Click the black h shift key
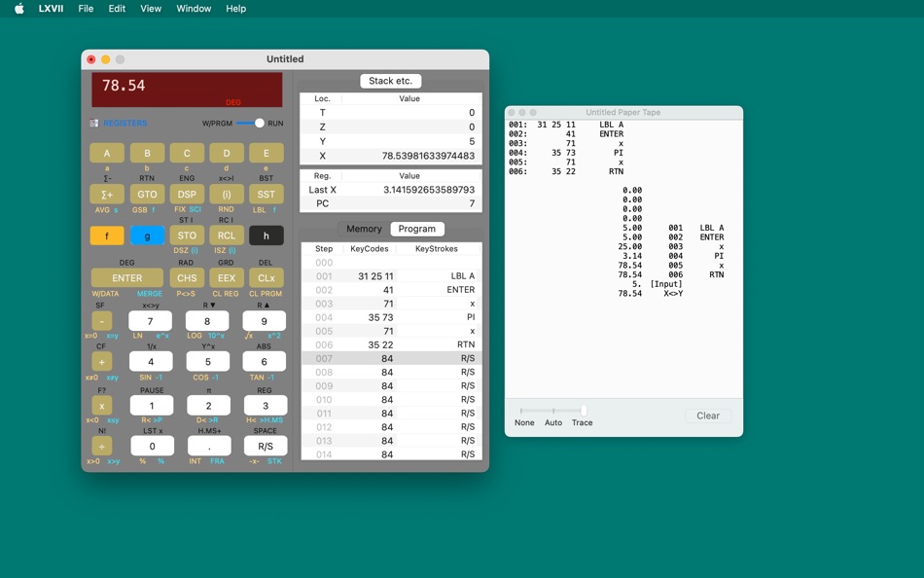Viewport: 924px width, 578px height. 267,235
